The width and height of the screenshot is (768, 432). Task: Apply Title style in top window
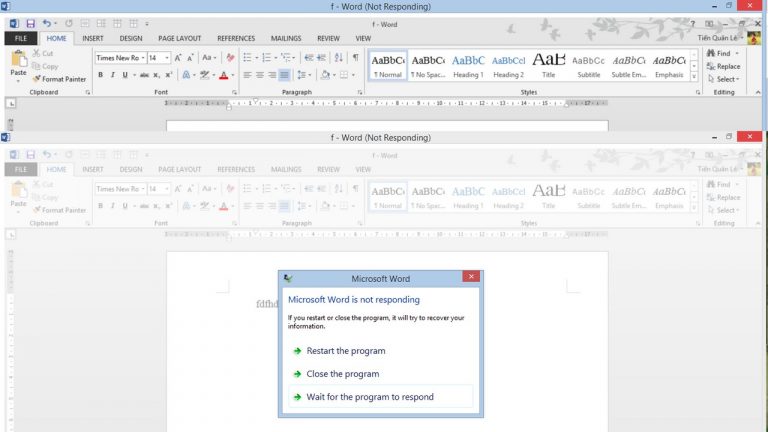(x=549, y=65)
